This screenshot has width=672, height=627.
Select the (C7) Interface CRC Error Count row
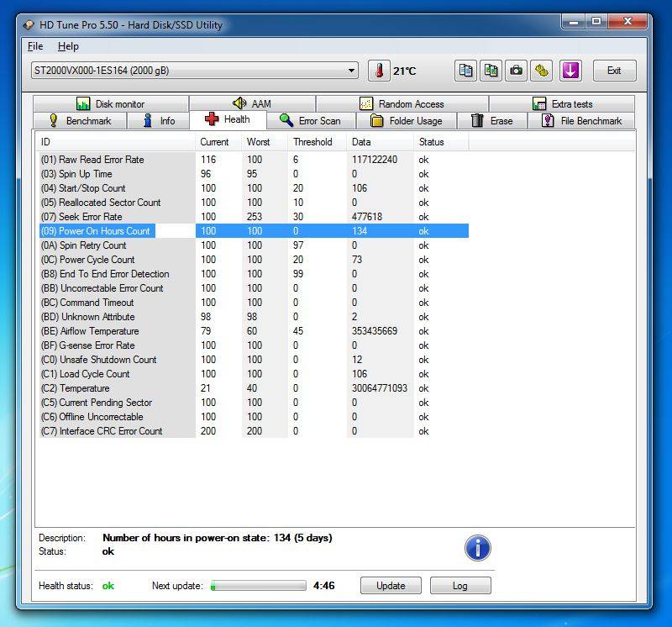(254, 431)
